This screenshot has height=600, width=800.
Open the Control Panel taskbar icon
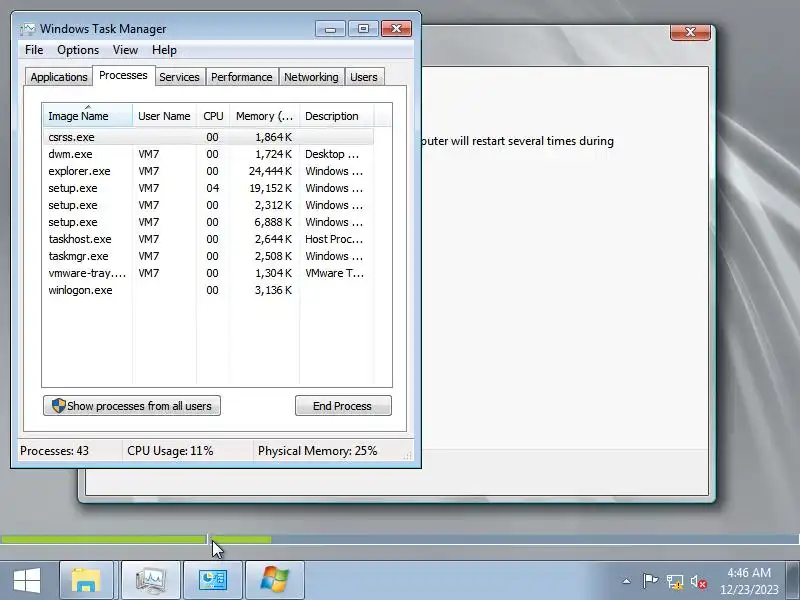[213, 581]
